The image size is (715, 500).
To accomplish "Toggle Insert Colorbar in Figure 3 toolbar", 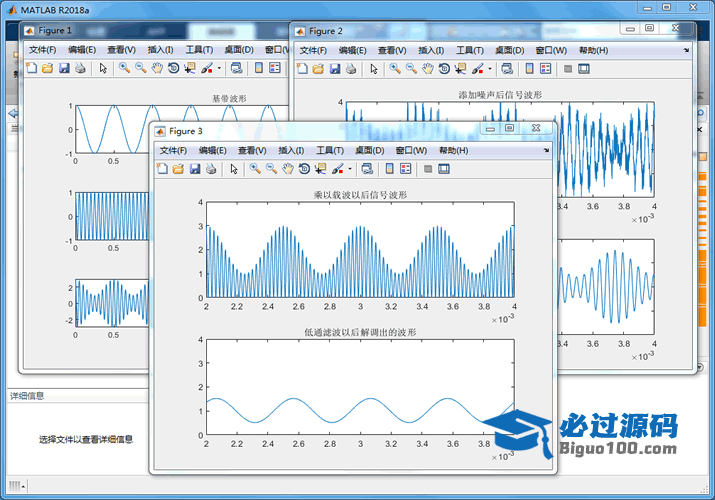I will click(x=391, y=169).
